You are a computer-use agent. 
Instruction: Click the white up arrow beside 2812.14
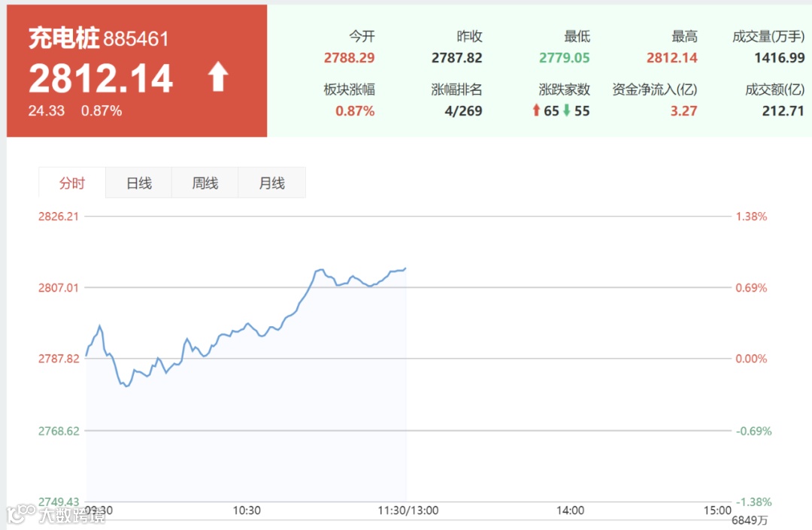click(x=218, y=77)
